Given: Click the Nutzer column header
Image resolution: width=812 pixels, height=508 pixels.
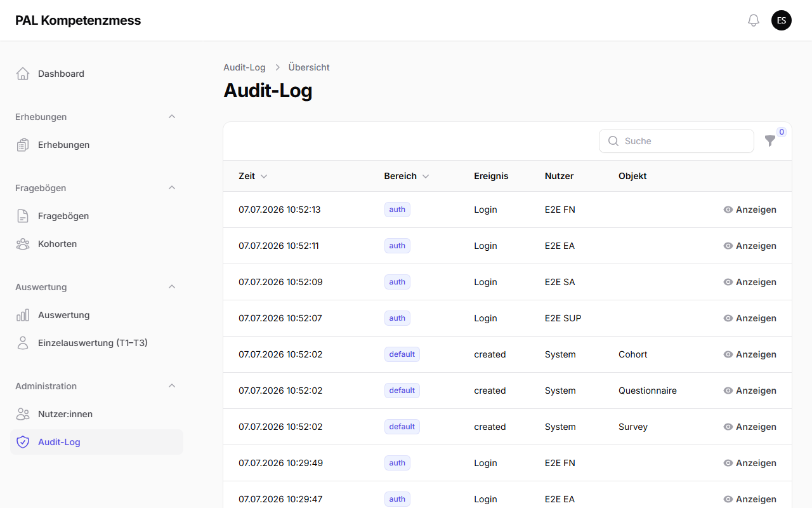Looking at the screenshot, I should point(559,176).
